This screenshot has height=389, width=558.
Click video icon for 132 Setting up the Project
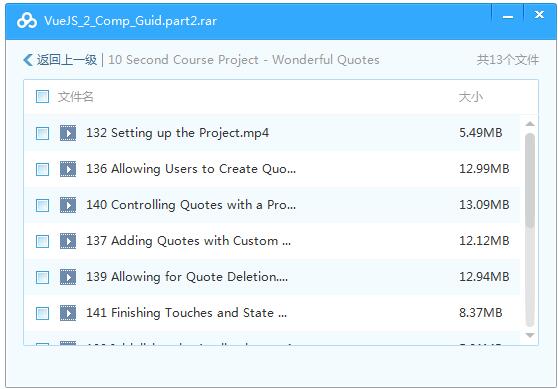pyautogui.click(x=68, y=133)
